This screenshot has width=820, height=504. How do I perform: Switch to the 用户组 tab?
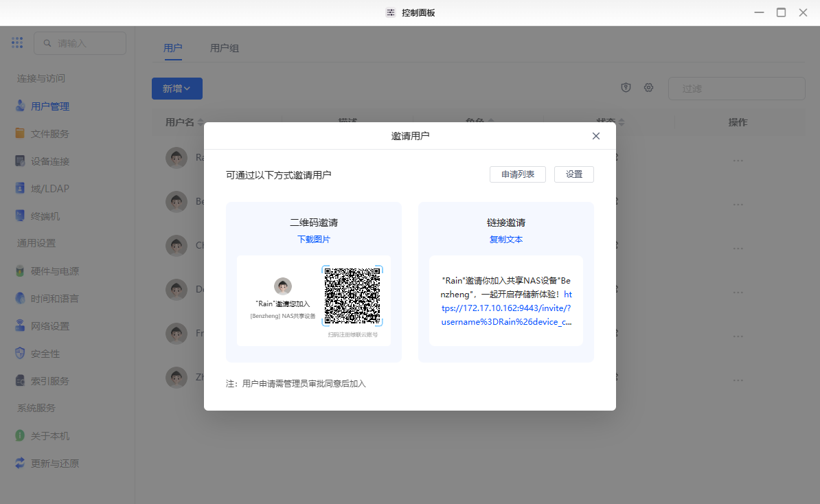(225, 48)
